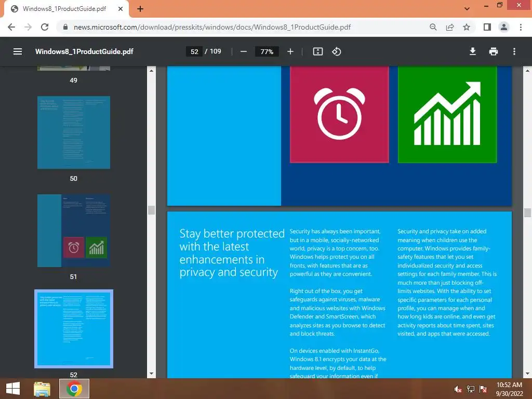Toggle the PDF sidebar hamburger menu
This screenshot has height=399, width=532.
click(18, 51)
